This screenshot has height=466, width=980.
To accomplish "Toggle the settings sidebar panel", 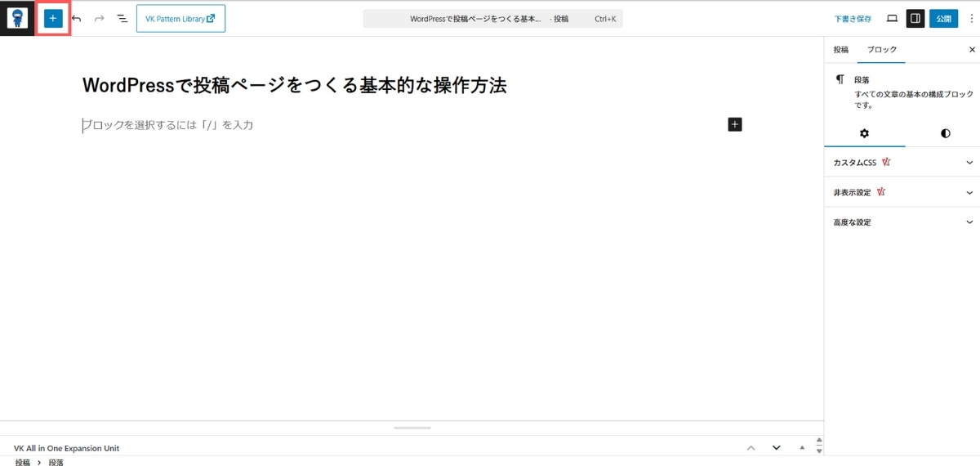I will point(915,18).
